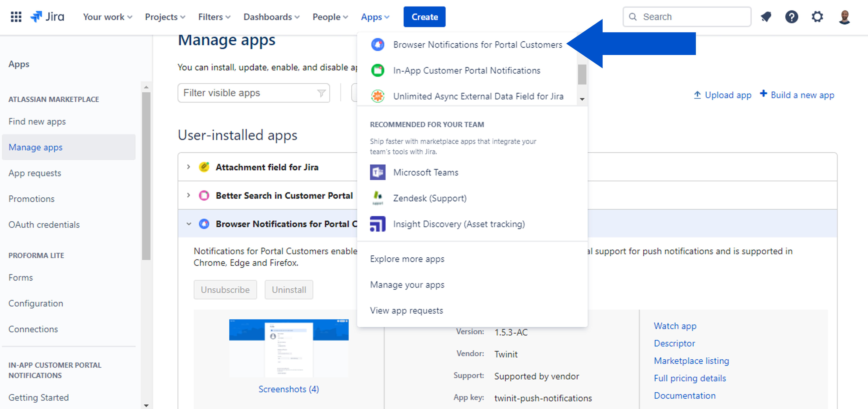
Task: Select Browser Notifications for Portal Customers menu item
Action: click(467, 44)
